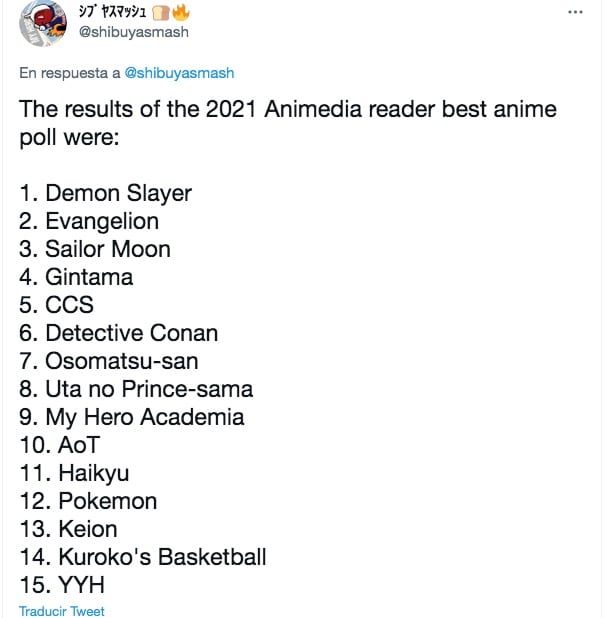This screenshot has width=605, height=618.
Task: Select the "3. Sailor Moon" line
Action: pyautogui.click(x=95, y=249)
